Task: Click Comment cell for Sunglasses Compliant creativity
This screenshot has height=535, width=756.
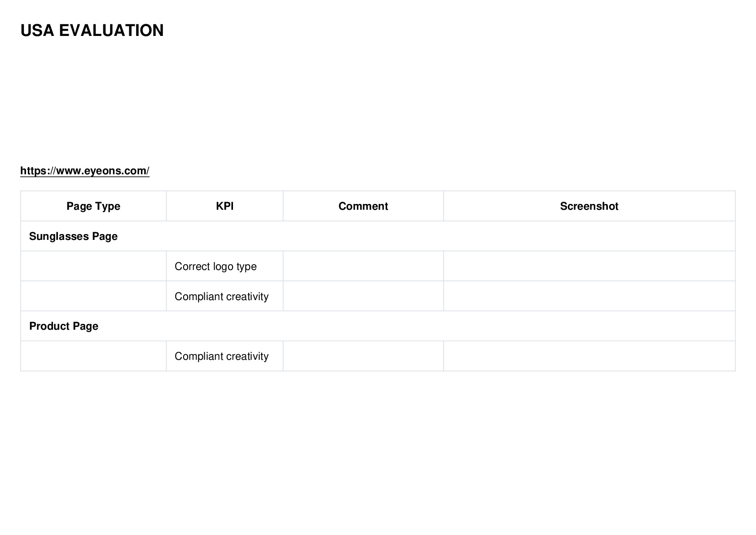Action: [363, 296]
